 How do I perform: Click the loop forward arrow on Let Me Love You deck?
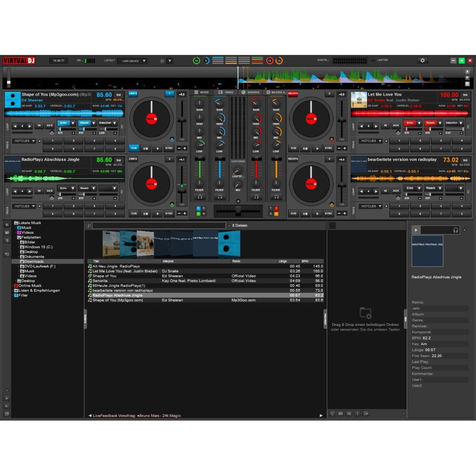(x=376, y=125)
